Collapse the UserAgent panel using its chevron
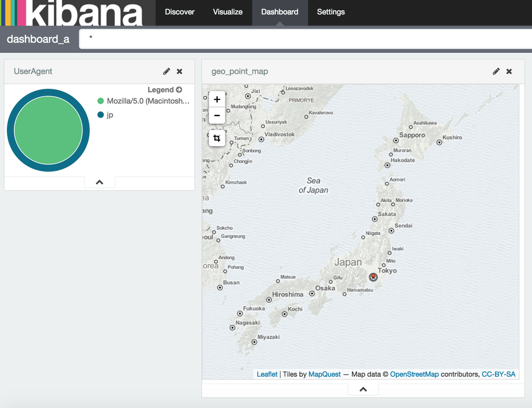The width and height of the screenshot is (532, 408). point(99,181)
